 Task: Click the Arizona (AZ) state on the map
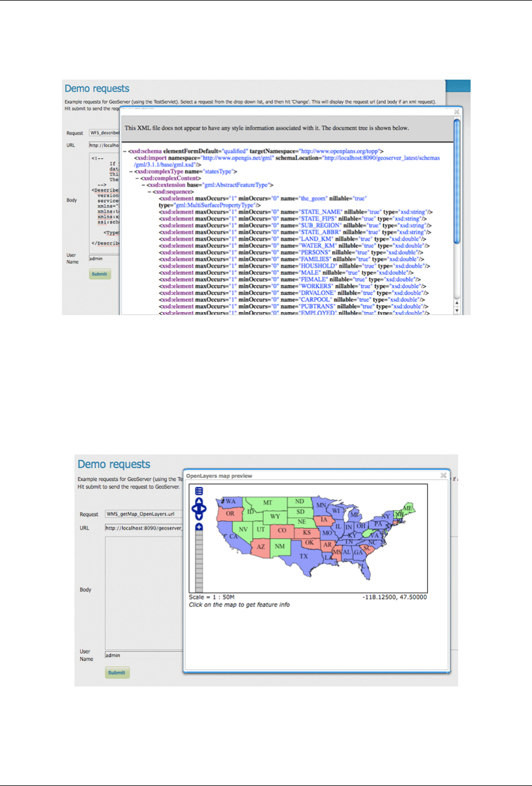[x=261, y=547]
